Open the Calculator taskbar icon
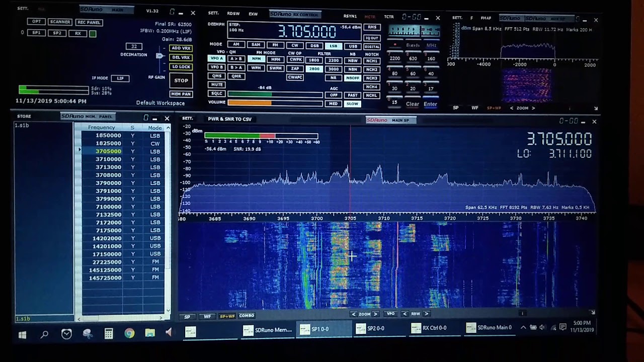 (109, 333)
